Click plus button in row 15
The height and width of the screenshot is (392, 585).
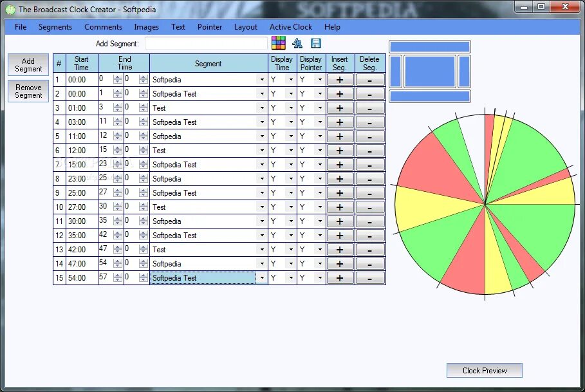click(340, 278)
